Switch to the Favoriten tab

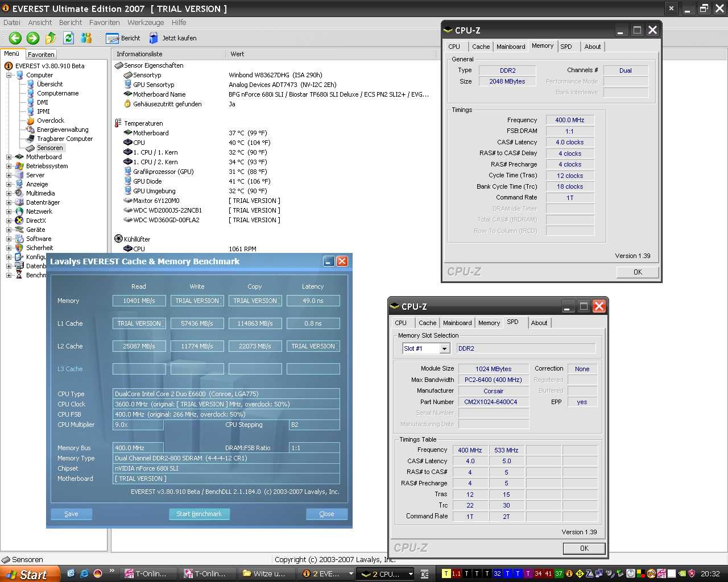click(41, 55)
